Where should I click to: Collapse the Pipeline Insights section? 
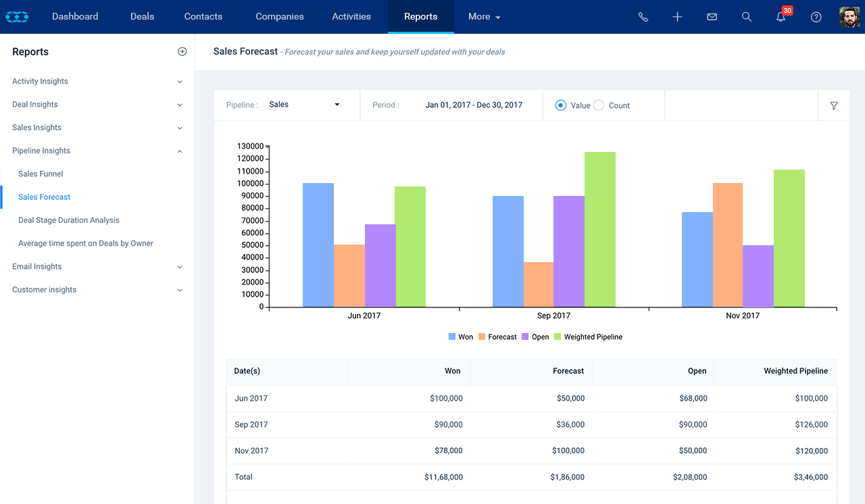tap(97, 151)
